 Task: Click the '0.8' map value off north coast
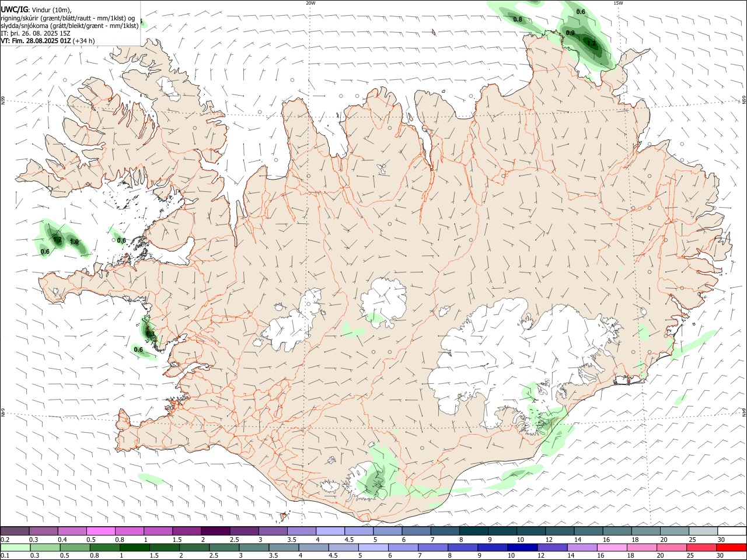click(x=518, y=20)
